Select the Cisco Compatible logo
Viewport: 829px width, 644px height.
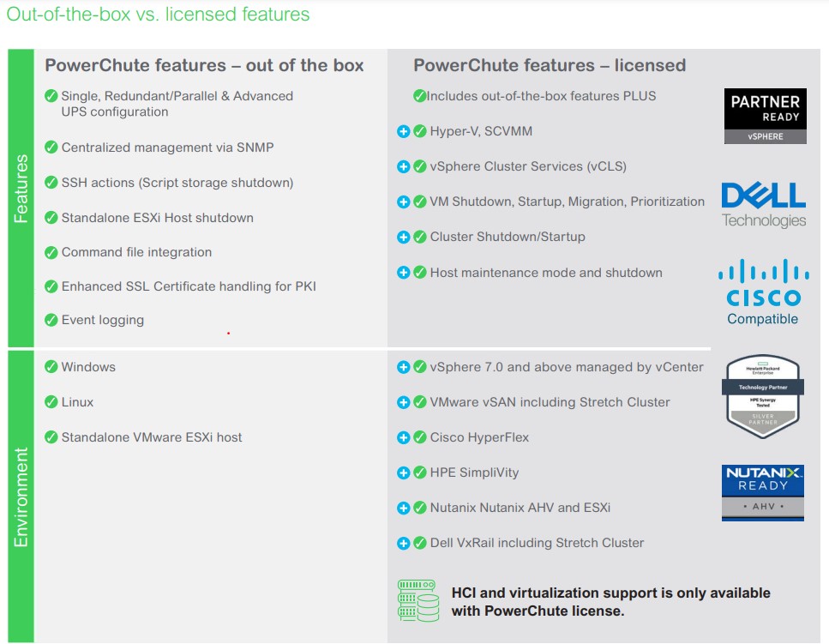pyautogui.click(x=764, y=292)
